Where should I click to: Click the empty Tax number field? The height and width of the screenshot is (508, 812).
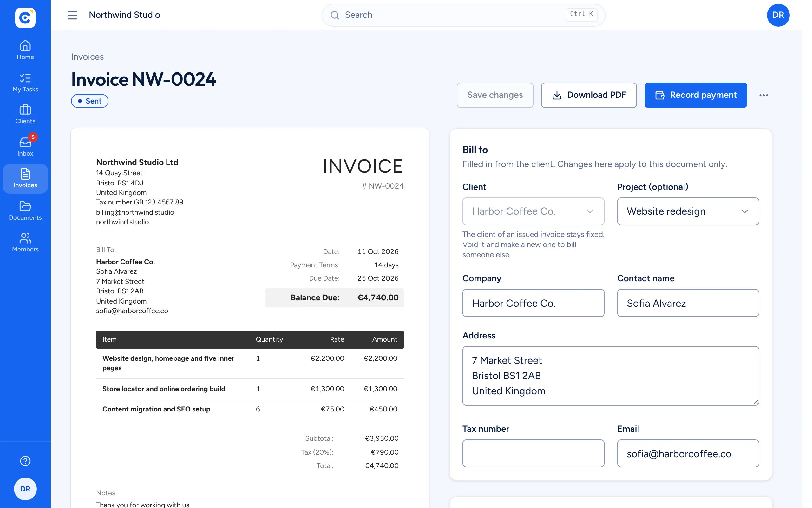tap(533, 453)
